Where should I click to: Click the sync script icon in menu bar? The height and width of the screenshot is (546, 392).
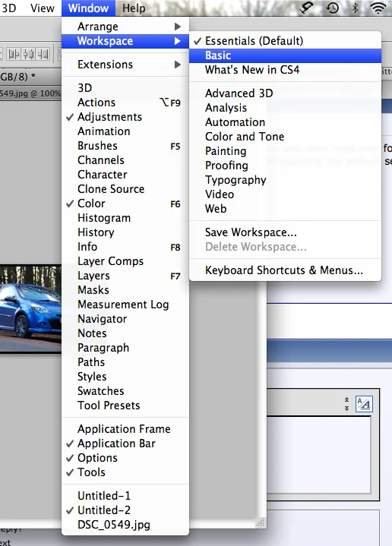(x=306, y=8)
